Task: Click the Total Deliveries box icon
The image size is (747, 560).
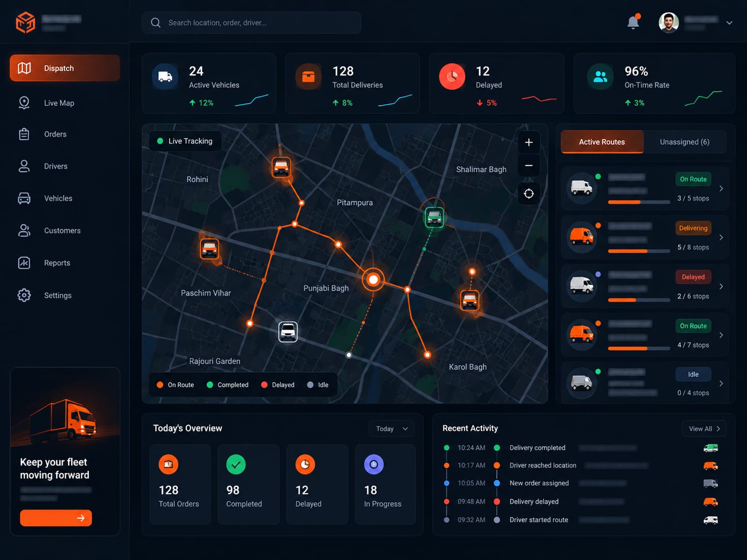Action: tap(308, 77)
